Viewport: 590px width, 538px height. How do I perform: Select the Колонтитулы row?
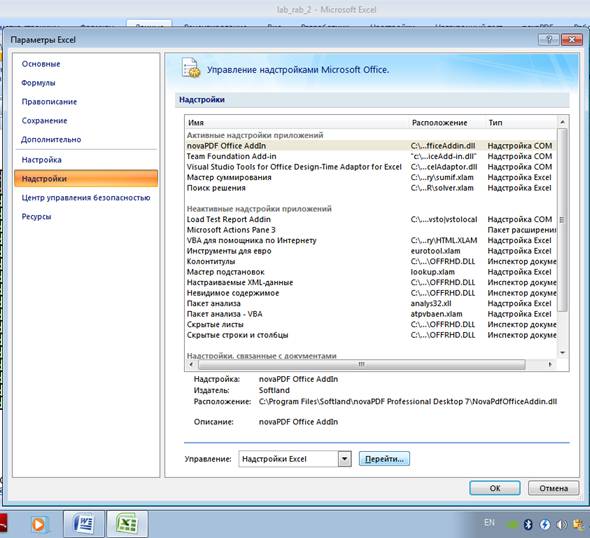tap(370, 261)
